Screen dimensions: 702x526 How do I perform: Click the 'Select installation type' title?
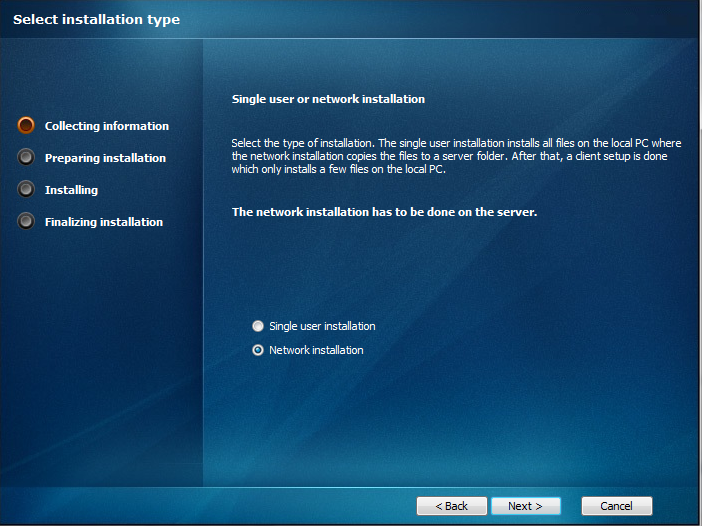click(96, 19)
